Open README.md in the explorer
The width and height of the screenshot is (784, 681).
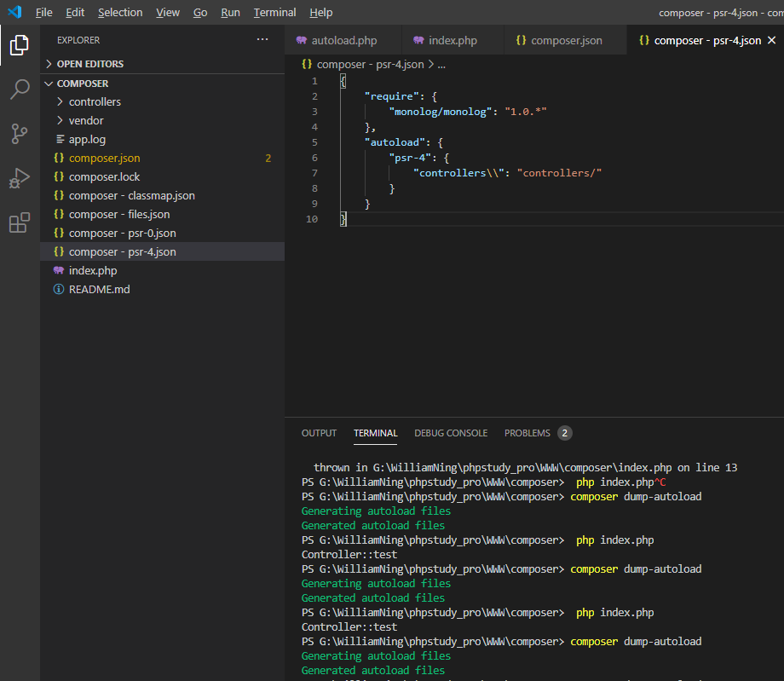click(99, 289)
